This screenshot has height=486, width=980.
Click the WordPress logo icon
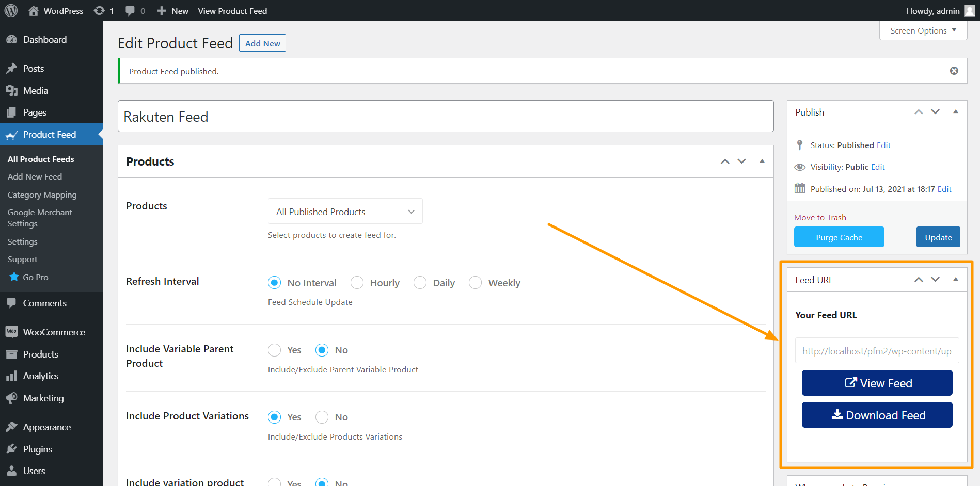pyautogui.click(x=11, y=11)
